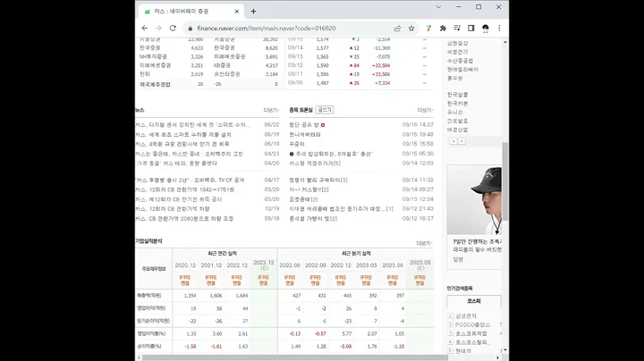The width and height of the screenshot is (644, 361).
Task: Go back to the previous page
Action: (x=145, y=29)
